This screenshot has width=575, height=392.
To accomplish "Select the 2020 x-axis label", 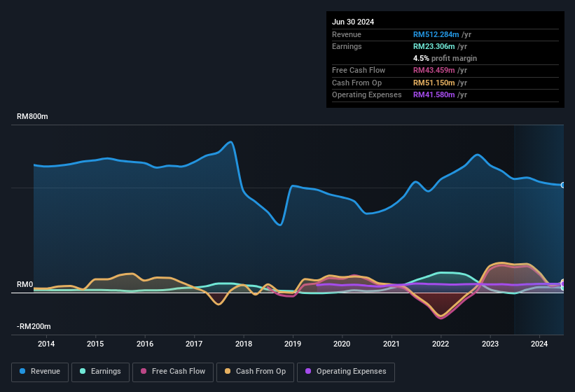I will [x=342, y=344].
